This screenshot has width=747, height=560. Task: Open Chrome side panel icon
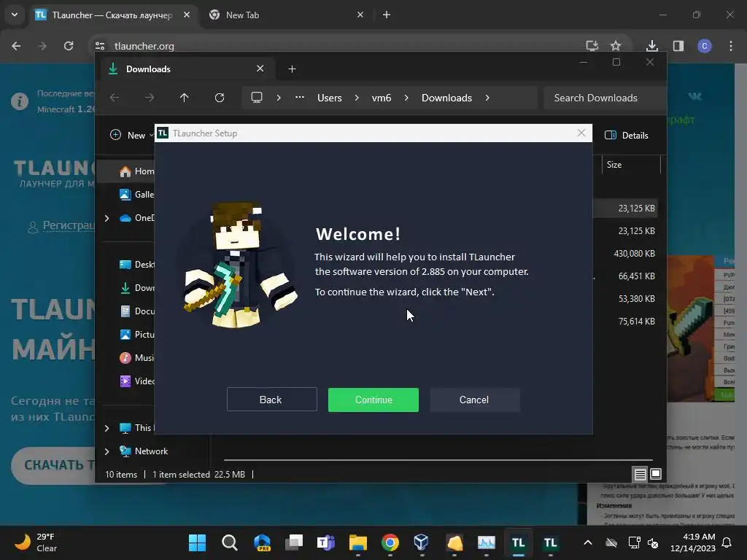tap(678, 46)
